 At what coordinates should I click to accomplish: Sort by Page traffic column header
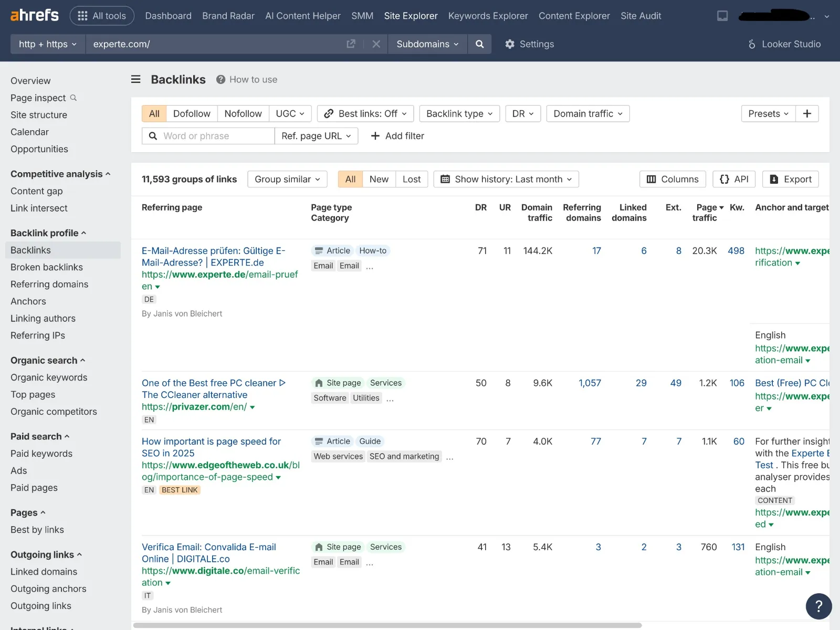pyautogui.click(x=708, y=213)
